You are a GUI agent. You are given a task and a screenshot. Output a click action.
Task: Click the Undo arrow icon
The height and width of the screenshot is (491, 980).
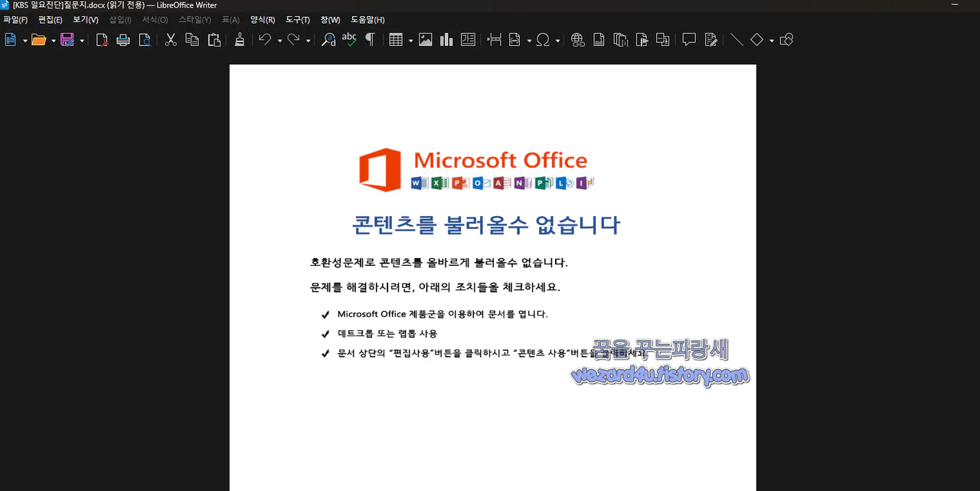point(265,40)
